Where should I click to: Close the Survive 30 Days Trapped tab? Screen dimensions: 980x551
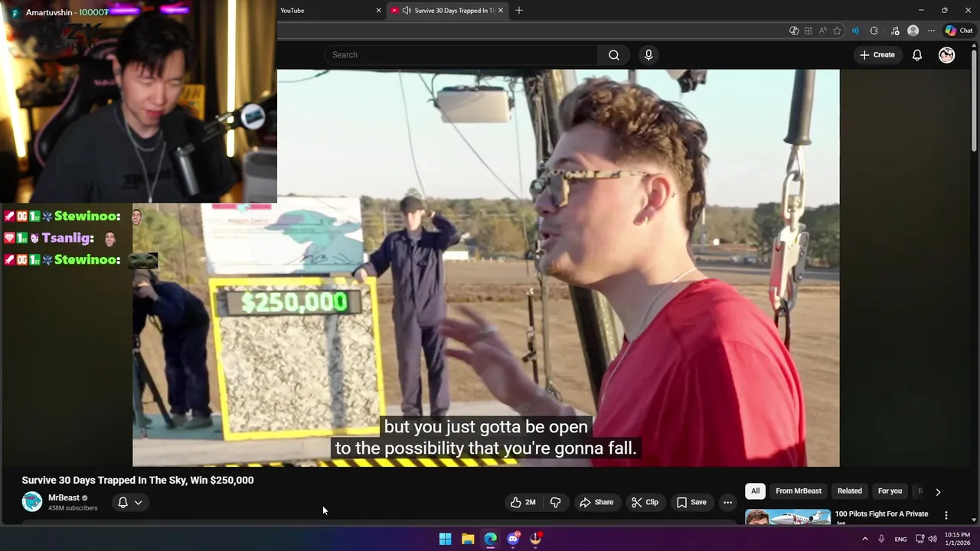[501, 11]
